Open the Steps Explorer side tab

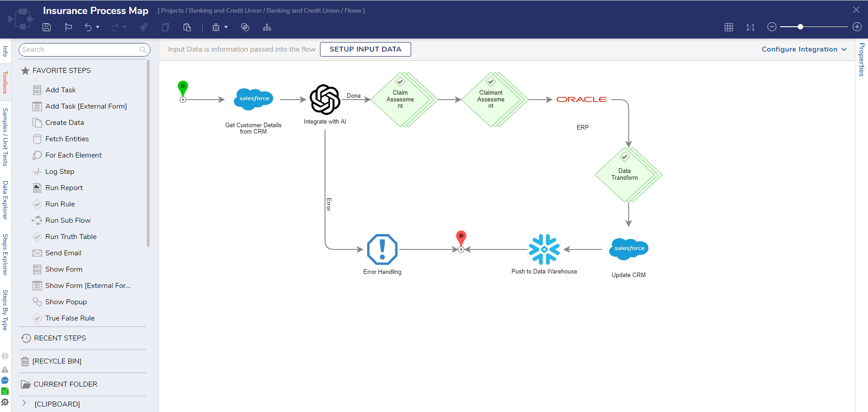click(5, 254)
